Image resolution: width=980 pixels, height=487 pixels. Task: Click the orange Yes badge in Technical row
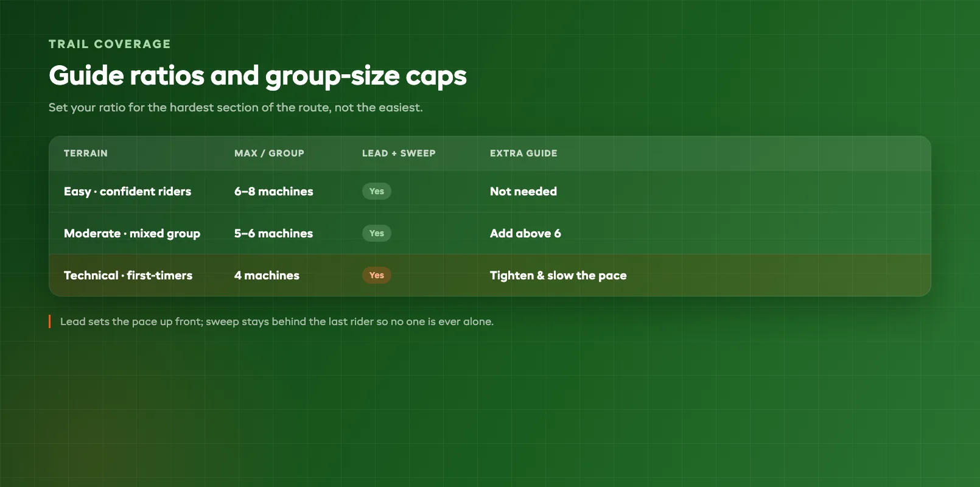click(377, 275)
